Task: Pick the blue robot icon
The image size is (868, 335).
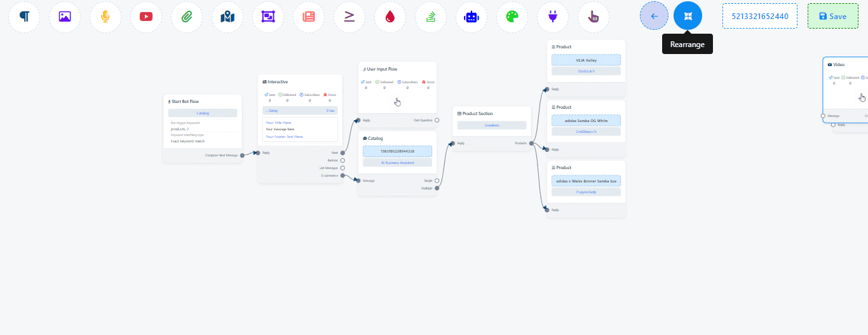Action: (471, 17)
